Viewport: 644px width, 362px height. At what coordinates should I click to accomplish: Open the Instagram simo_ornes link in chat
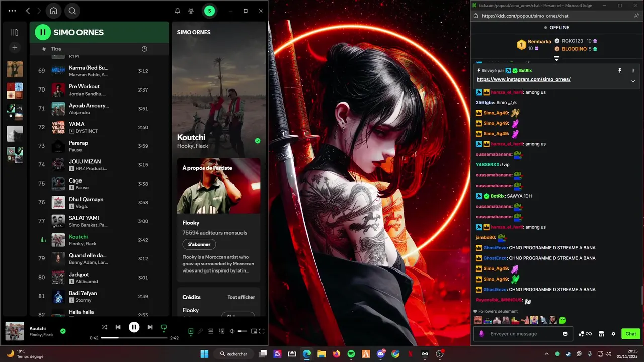[523, 79]
